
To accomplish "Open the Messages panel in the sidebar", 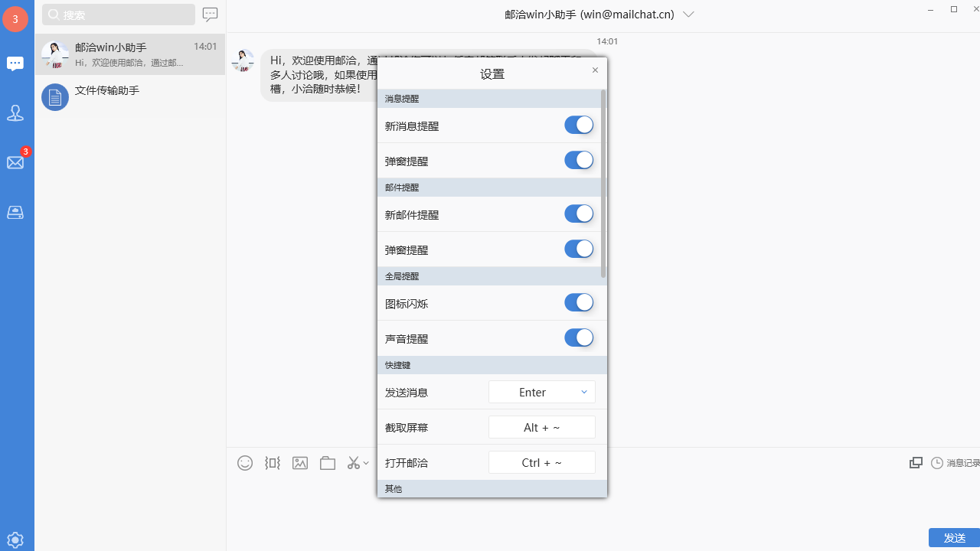I will (15, 64).
